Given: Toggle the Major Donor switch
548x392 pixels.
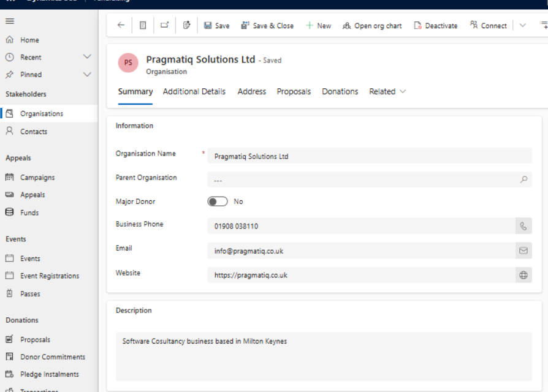Looking at the screenshot, I should [x=218, y=202].
